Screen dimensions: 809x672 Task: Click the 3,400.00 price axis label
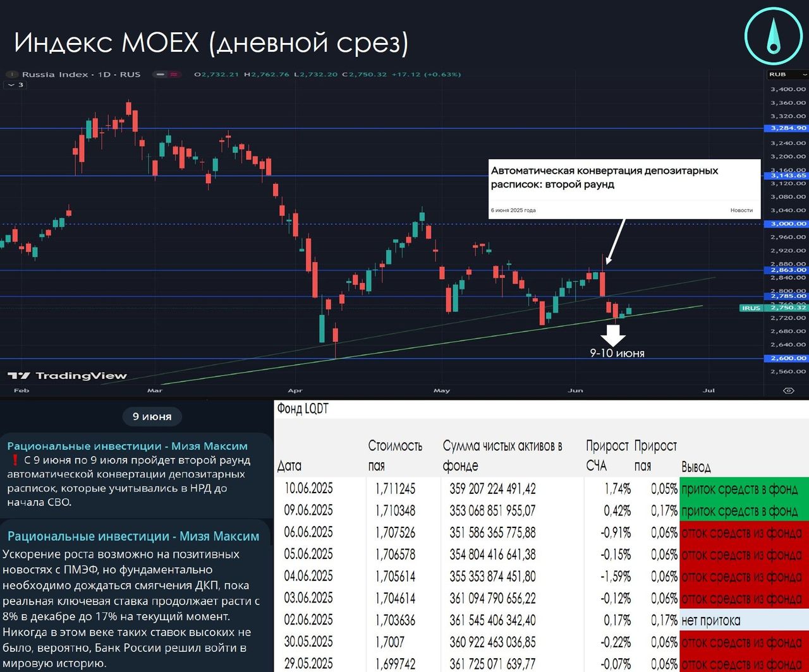[x=788, y=89]
